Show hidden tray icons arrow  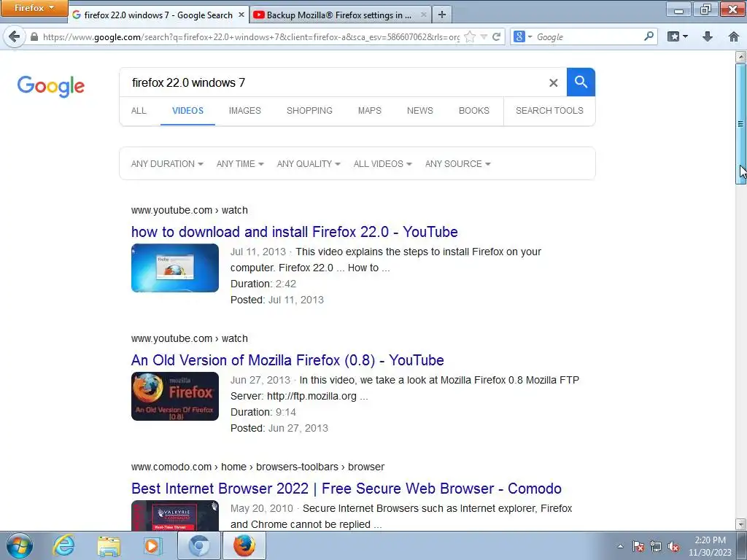[620, 547]
